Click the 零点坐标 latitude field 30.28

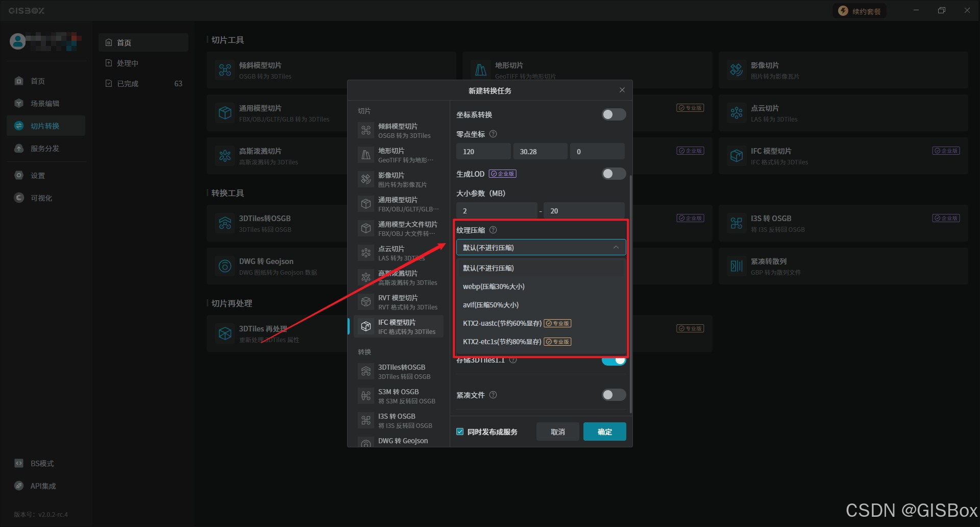540,152
